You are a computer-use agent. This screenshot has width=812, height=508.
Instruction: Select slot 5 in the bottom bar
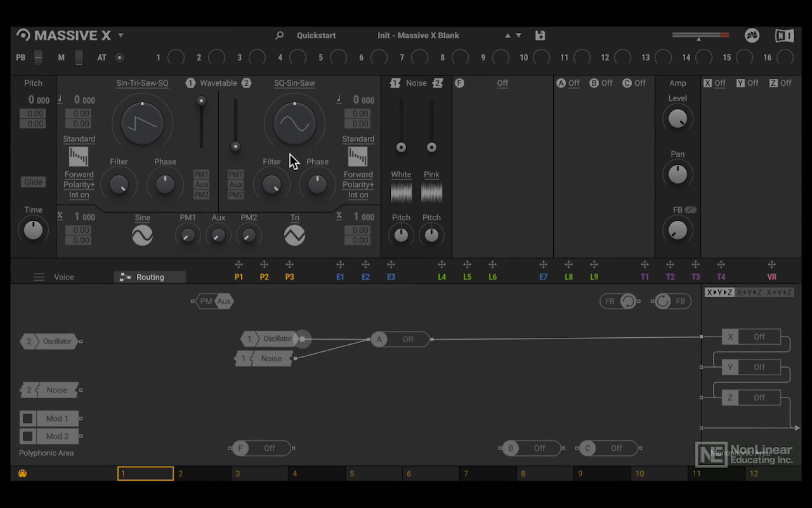click(374, 474)
